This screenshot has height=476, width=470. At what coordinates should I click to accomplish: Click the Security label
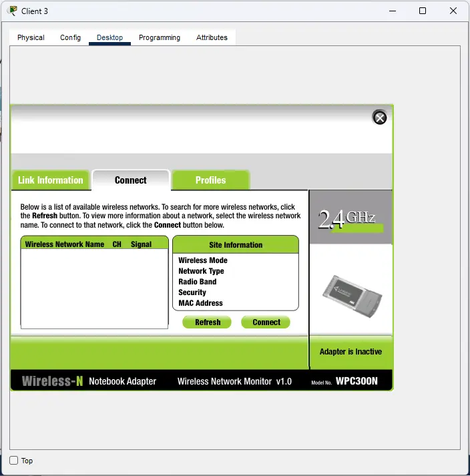pyautogui.click(x=192, y=292)
